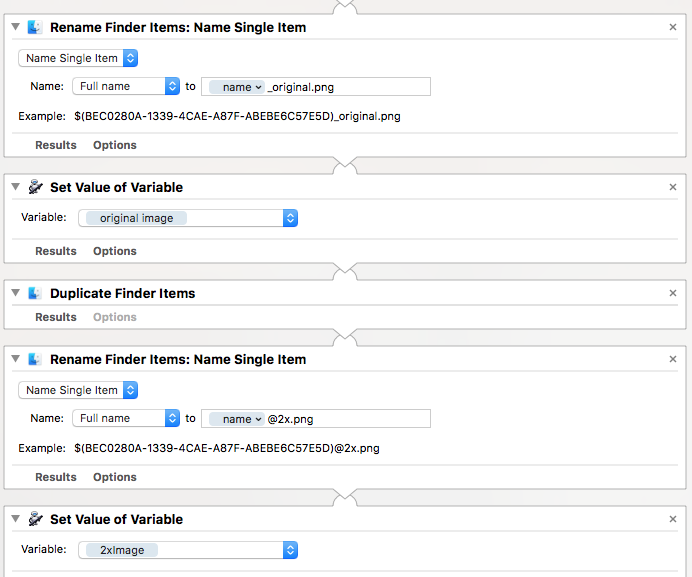Open Name Single Item dropdown in the _original.png action
Image resolution: width=692 pixels, height=577 pixels.
pyautogui.click(x=78, y=58)
